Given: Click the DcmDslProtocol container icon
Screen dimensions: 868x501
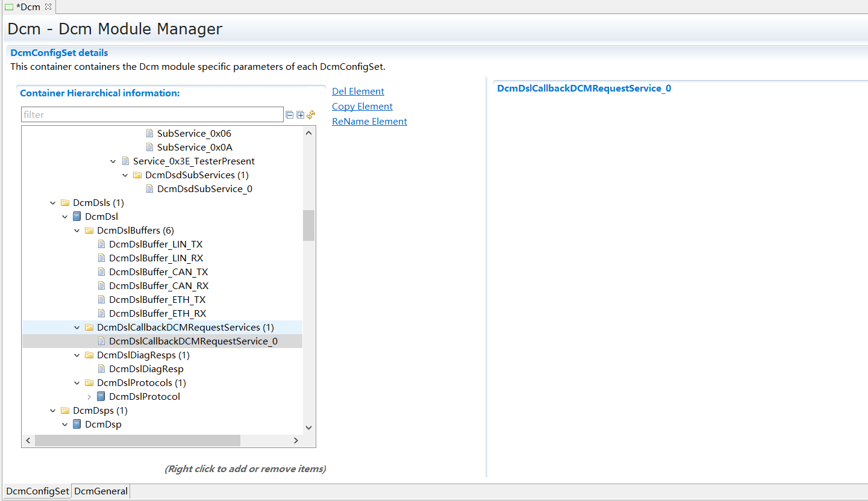Looking at the screenshot, I should [101, 396].
